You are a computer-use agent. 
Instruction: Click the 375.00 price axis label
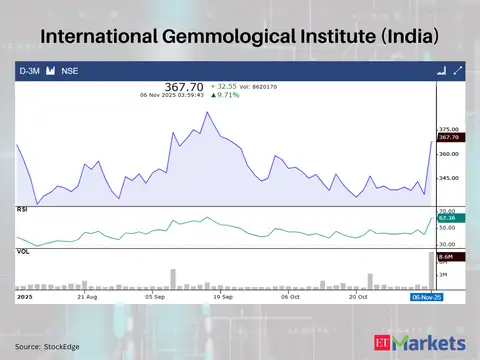449,129
